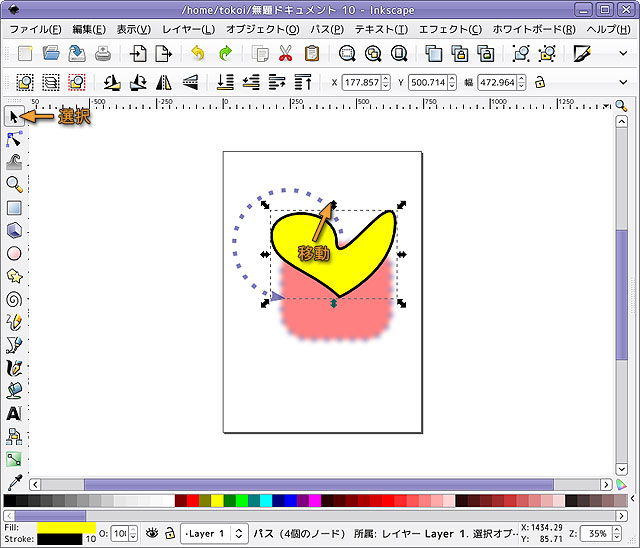Activate the Text tool
Image resolution: width=640 pixels, height=548 pixels.
pos(14,413)
